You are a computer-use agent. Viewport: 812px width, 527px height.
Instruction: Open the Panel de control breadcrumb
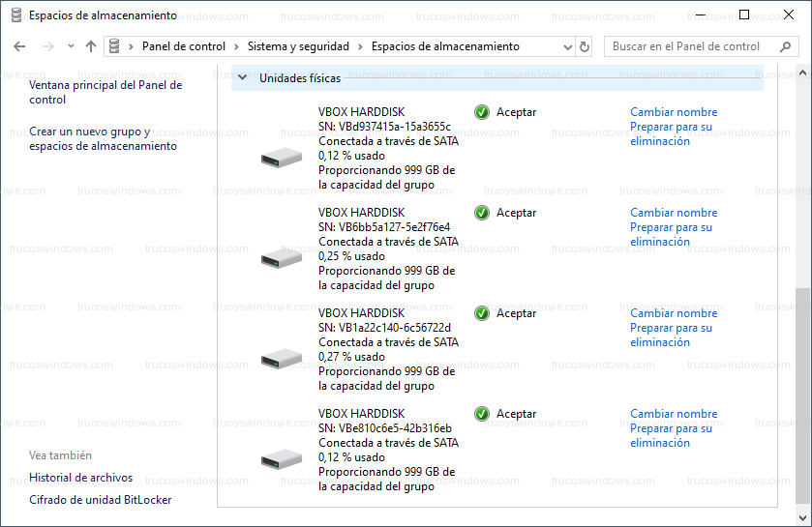[x=184, y=46]
